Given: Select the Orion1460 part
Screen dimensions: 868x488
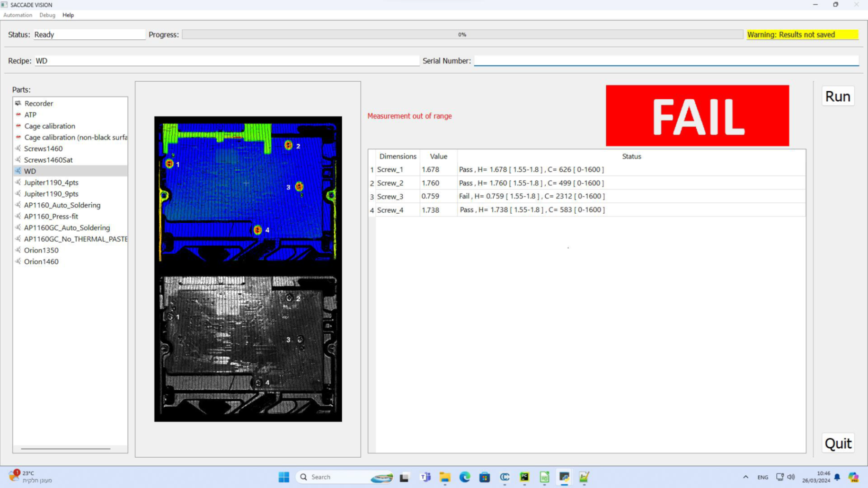Looking at the screenshot, I should (70, 261).
